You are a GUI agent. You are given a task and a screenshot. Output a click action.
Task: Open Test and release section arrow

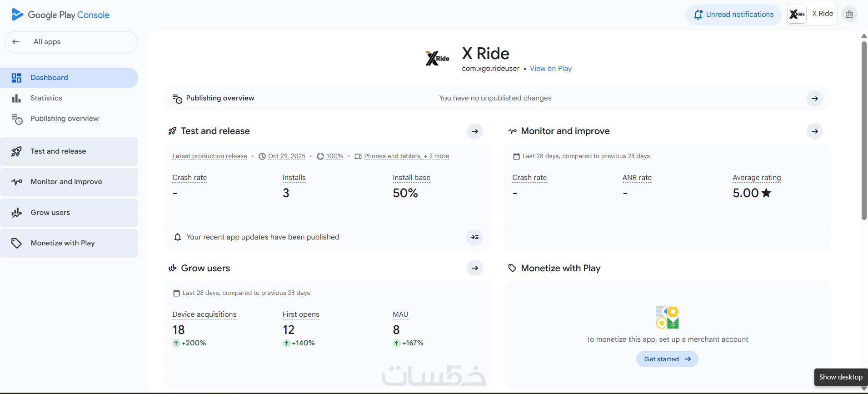click(x=474, y=131)
